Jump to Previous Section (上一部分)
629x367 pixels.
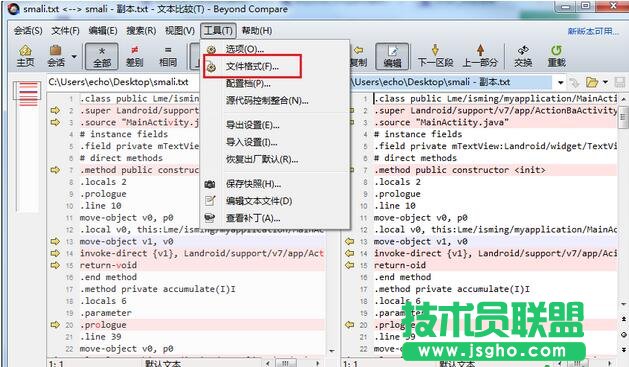coord(480,56)
